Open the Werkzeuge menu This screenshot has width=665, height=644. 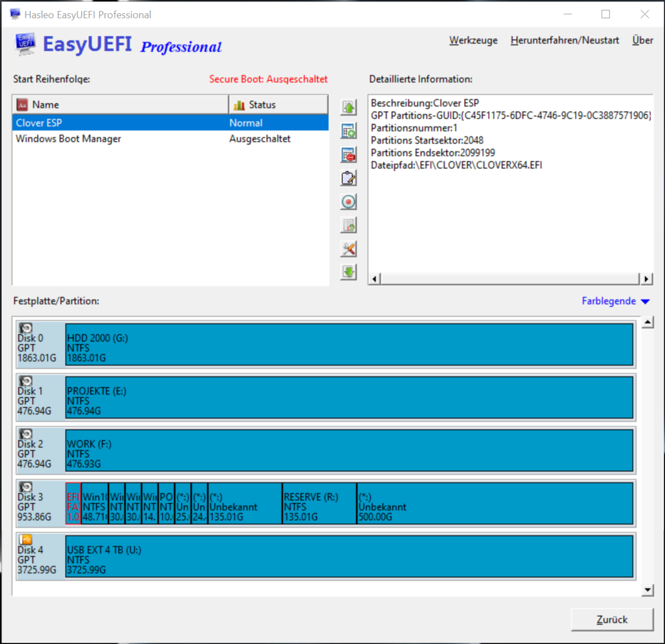(x=474, y=41)
